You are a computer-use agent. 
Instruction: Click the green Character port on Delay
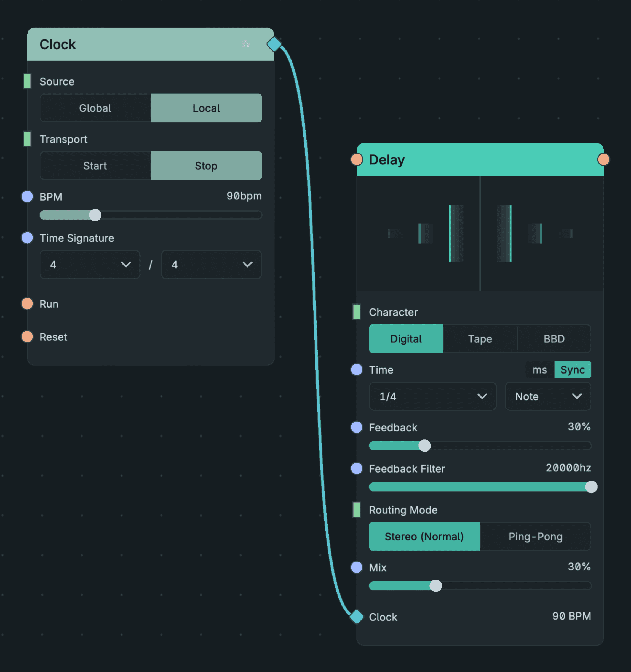coord(357,312)
